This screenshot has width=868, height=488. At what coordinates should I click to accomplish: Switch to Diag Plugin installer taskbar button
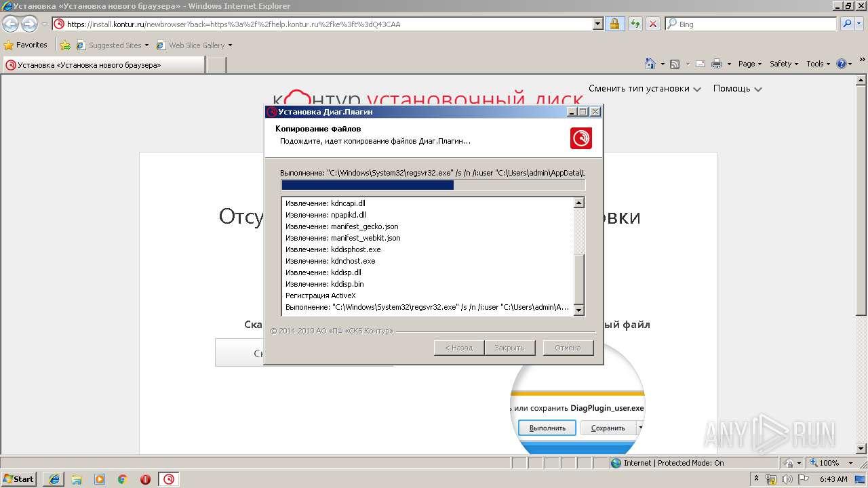pos(170,479)
